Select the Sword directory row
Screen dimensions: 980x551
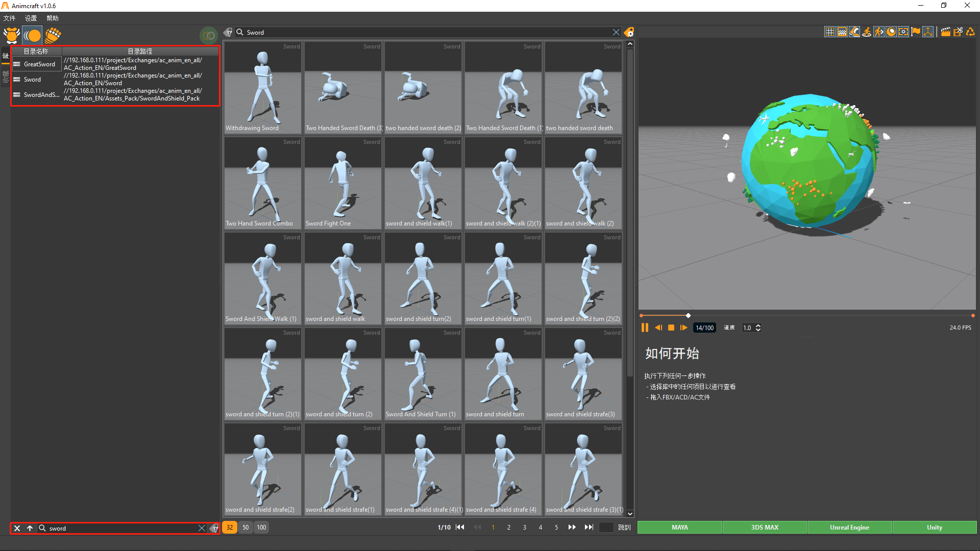click(116, 79)
